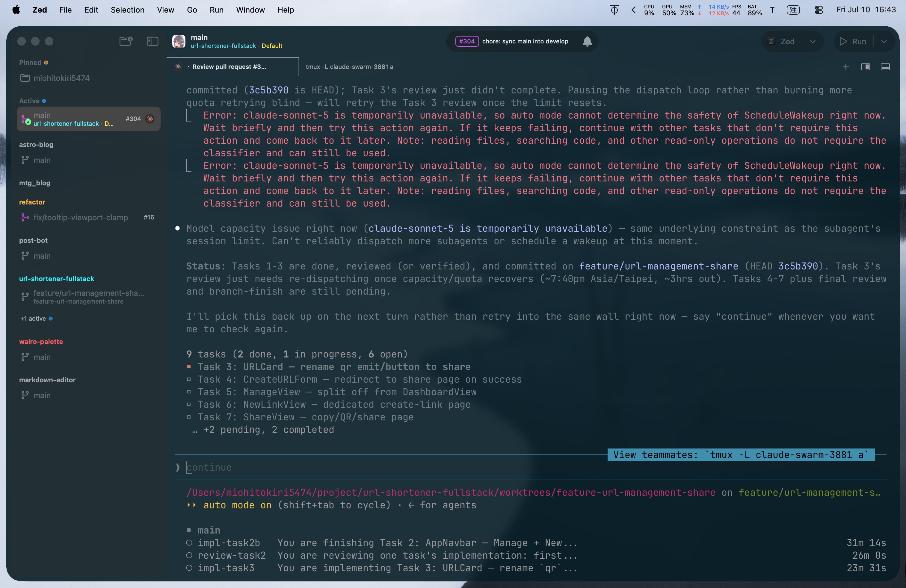Collapse the markdown-editor project group

(47, 380)
